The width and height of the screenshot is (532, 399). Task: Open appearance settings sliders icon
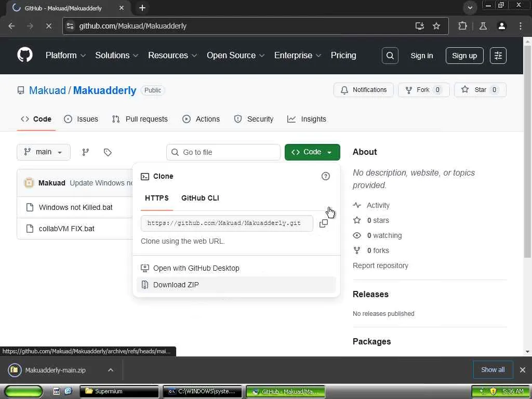[498, 56]
